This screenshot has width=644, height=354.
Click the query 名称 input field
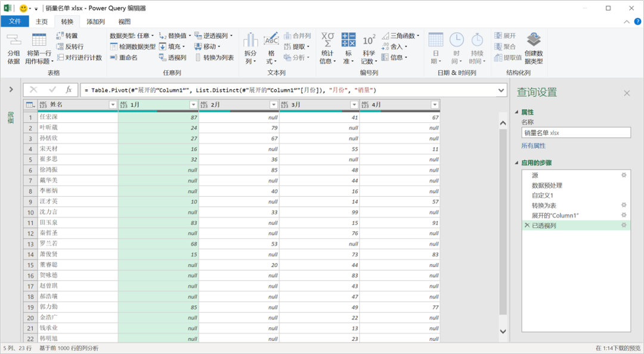pos(575,133)
